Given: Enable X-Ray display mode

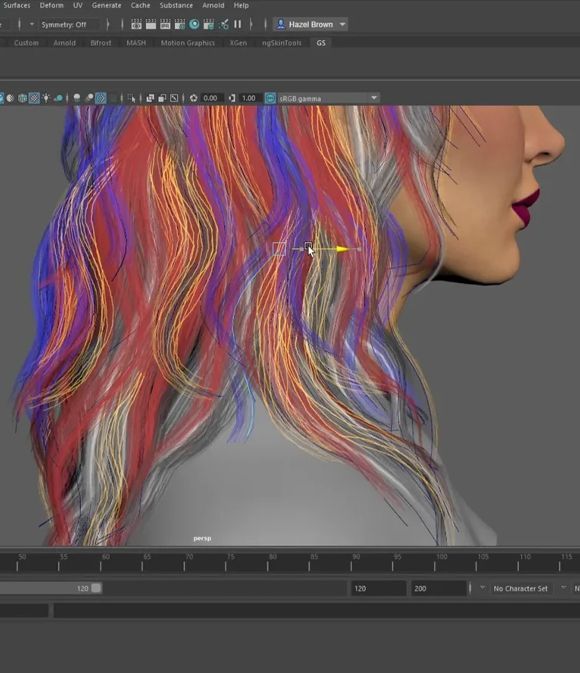Looking at the screenshot, I should 150,98.
